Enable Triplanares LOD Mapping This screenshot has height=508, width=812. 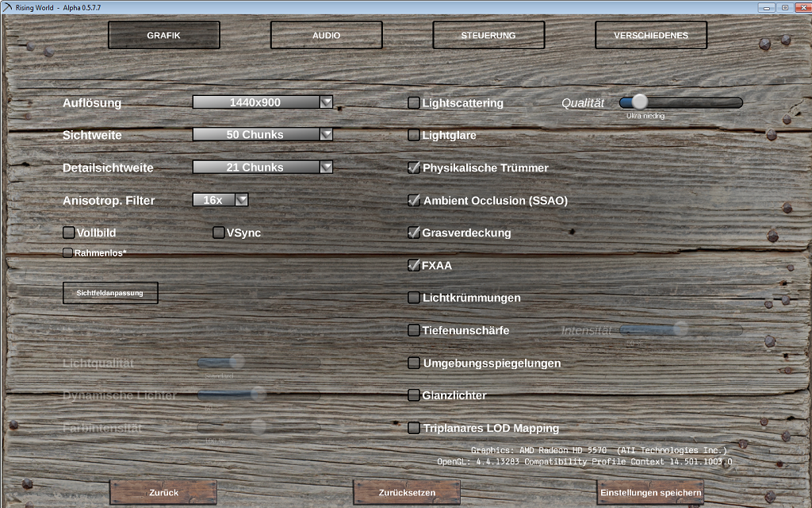(x=414, y=428)
